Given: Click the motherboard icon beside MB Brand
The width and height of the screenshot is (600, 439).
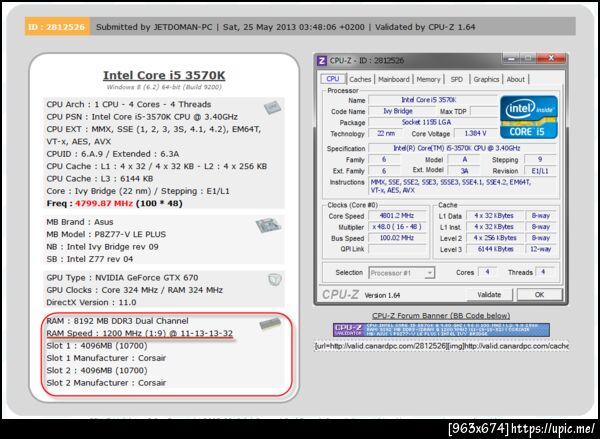Looking at the screenshot, I should point(268,225).
